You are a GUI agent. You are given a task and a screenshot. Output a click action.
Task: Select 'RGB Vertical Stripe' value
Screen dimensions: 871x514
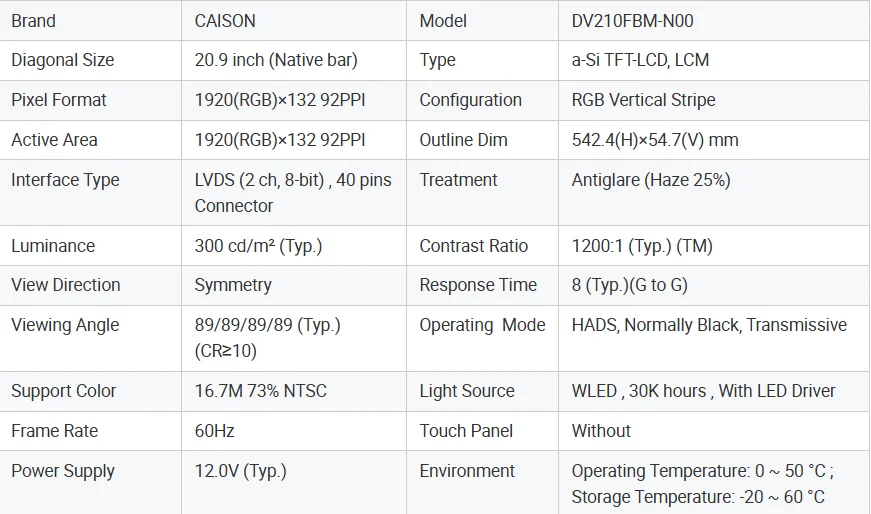coord(643,100)
